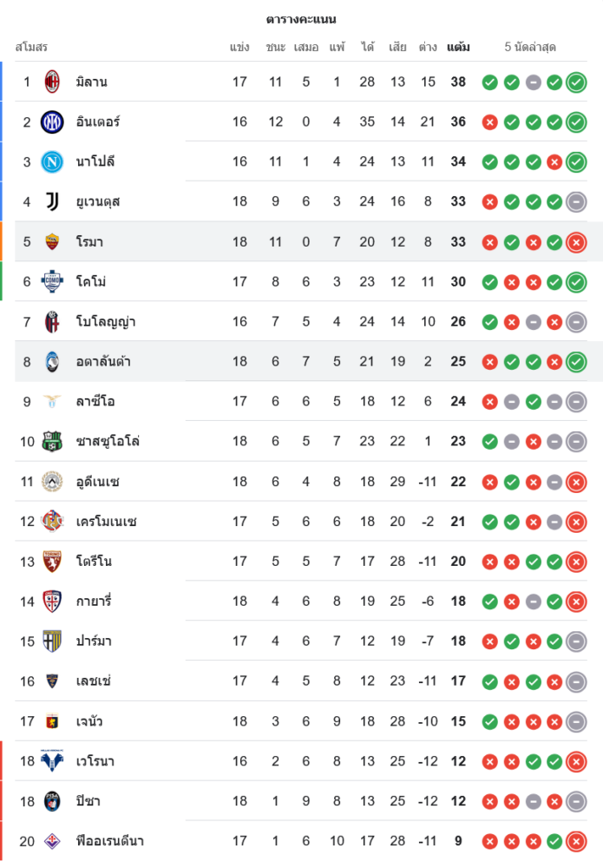Click the Inter club logo
603x868 pixels.
tap(52, 122)
